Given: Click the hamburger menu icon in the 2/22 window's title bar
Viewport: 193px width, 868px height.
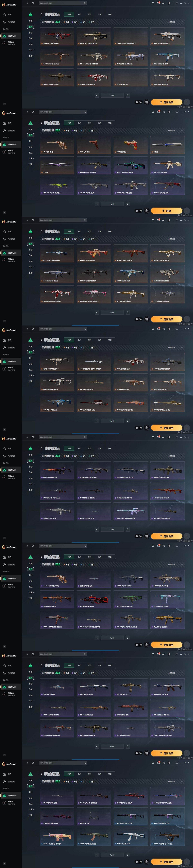Looking at the screenshot, I should [x=177, y=220].
